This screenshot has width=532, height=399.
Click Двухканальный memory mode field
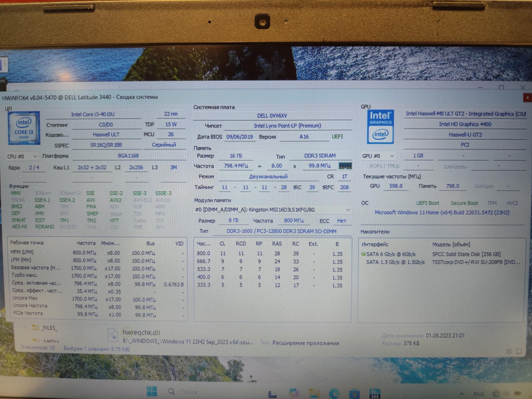click(269, 177)
